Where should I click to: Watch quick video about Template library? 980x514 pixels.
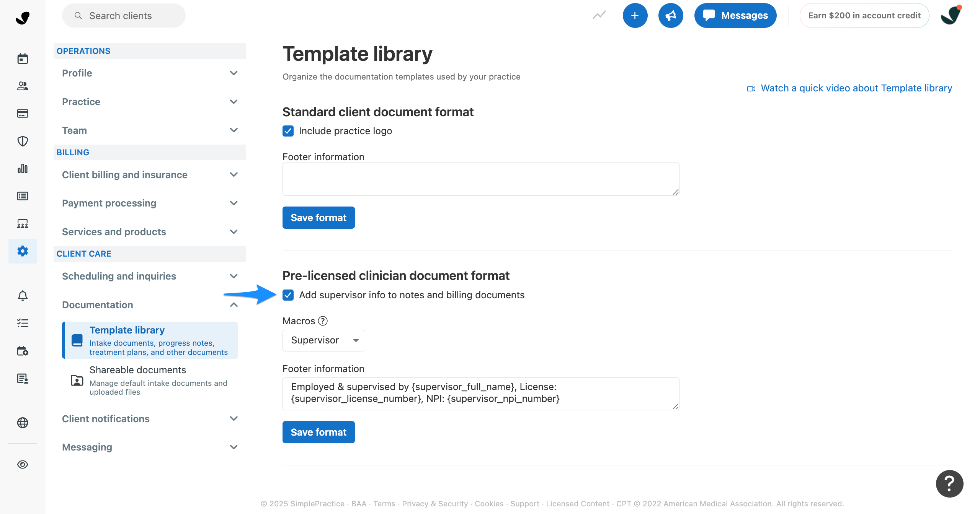click(x=856, y=88)
